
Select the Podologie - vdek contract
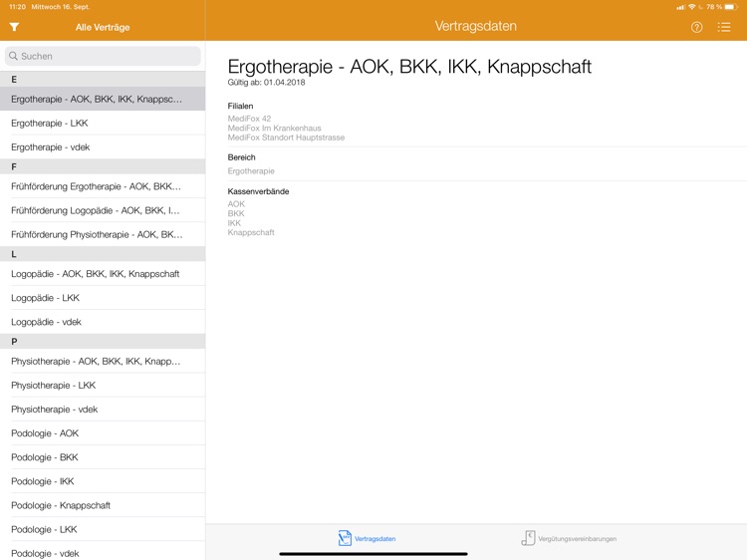point(103,552)
